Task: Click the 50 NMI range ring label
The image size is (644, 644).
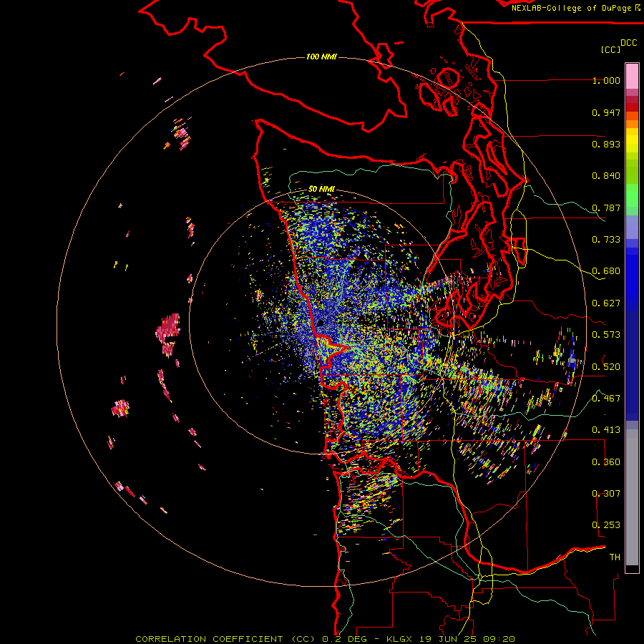Action: point(321,189)
